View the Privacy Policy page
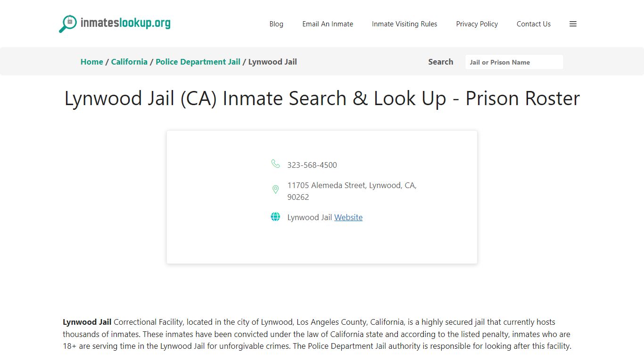 pyautogui.click(x=477, y=24)
